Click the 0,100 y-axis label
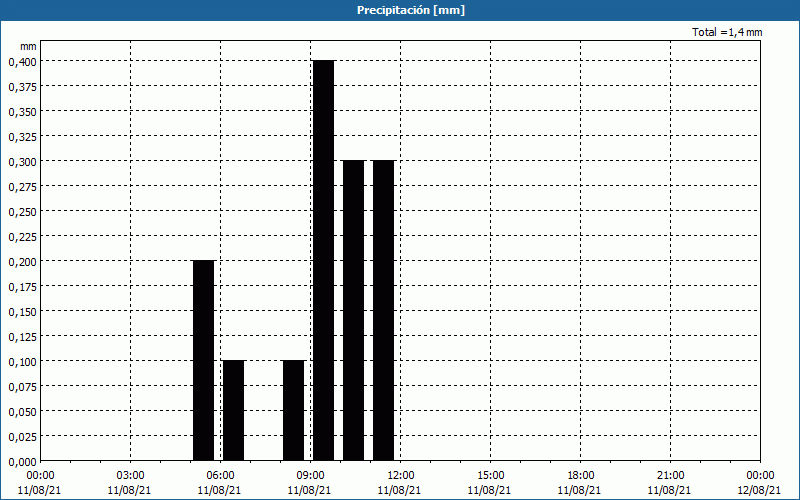The width and height of the screenshot is (800, 500). tap(22, 362)
